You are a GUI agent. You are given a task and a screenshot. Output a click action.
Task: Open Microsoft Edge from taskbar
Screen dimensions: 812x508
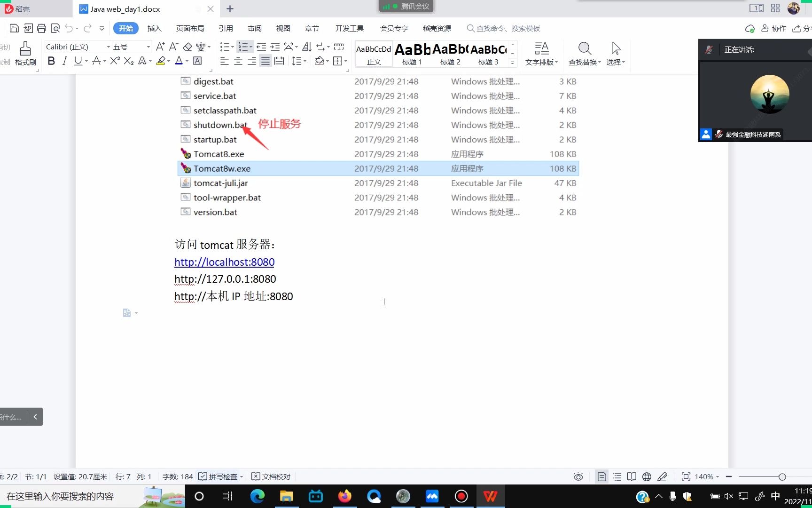click(x=258, y=496)
